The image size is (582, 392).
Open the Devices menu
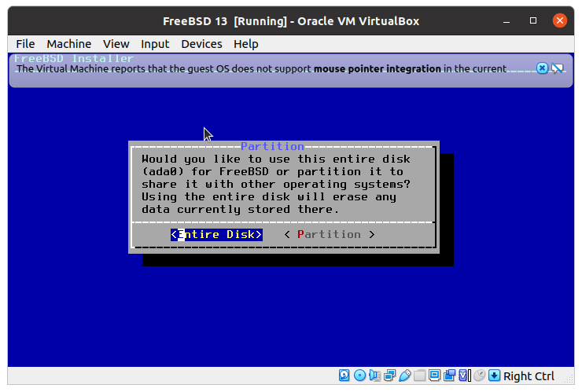tap(201, 44)
